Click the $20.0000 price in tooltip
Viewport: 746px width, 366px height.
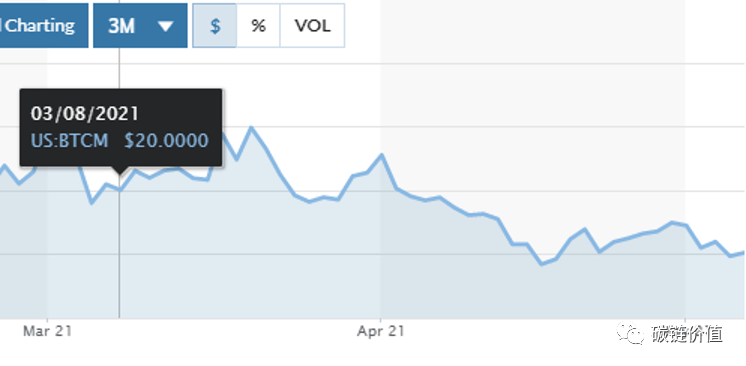point(167,141)
